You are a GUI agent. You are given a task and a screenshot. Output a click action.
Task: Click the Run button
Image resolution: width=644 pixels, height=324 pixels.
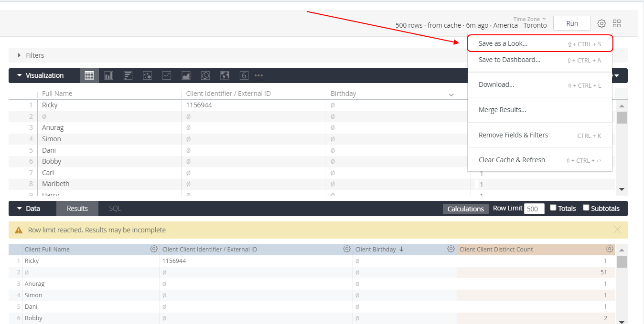click(x=572, y=23)
